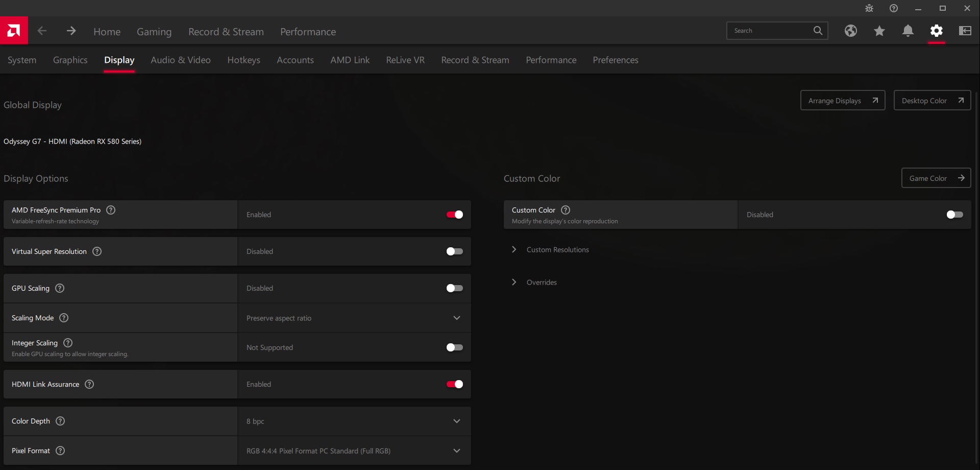Show help for Custom Color
The width and height of the screenshot is (980, 470).
tap(566, 210)
